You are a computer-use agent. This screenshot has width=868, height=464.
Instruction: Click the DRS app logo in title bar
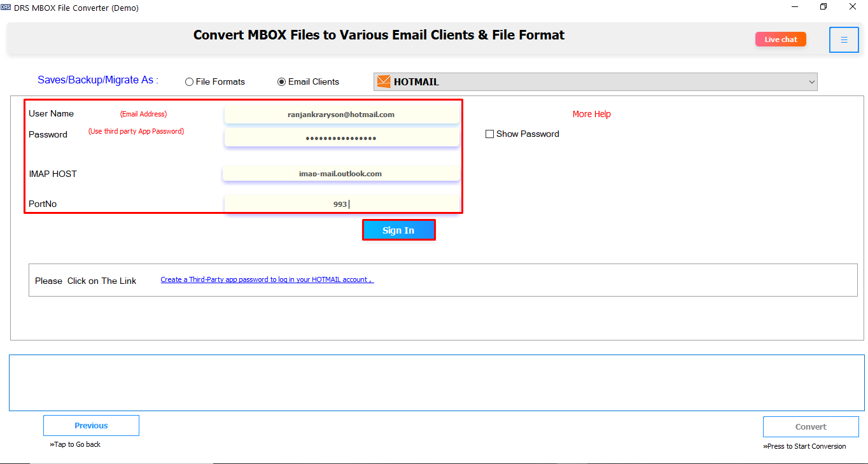coord(6,8)
